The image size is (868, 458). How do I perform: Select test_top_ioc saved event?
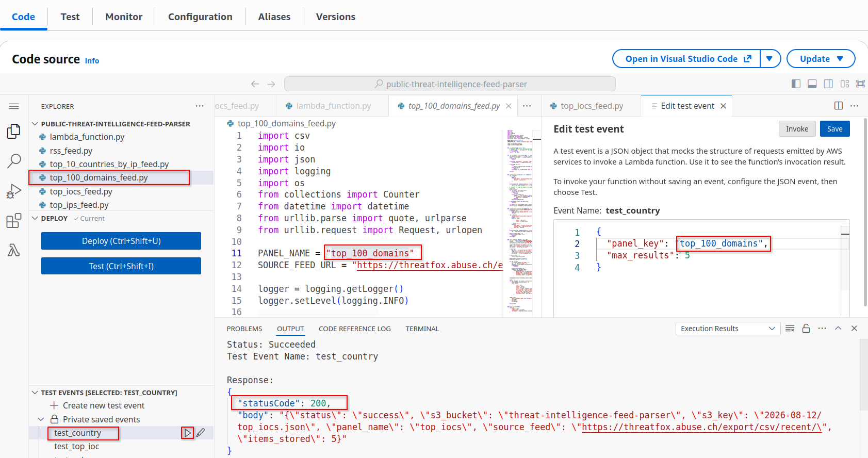[x=77, y=446]
